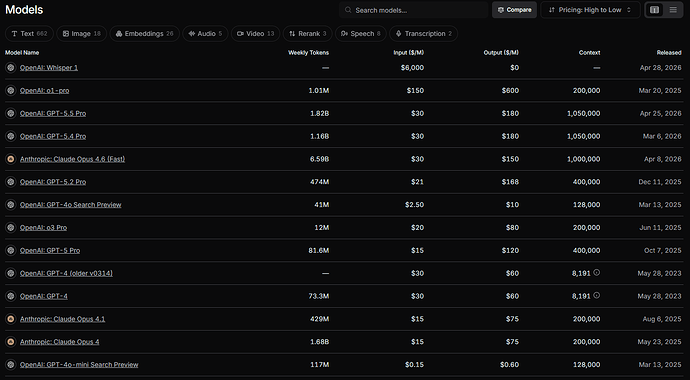The width and height of the screenshot is (690, 380).
Task: Click the OpenAI logo beside GPT-4 (older v0314)
Action: click(x=11, y=274)
